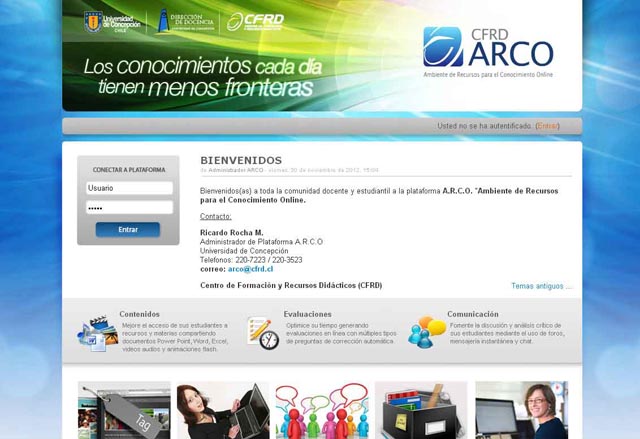Screen dimensions: 640x439
Task: Click 'Ambiente de Recursos para el Conocimiento Online' tagline
Action: point(488,75)
